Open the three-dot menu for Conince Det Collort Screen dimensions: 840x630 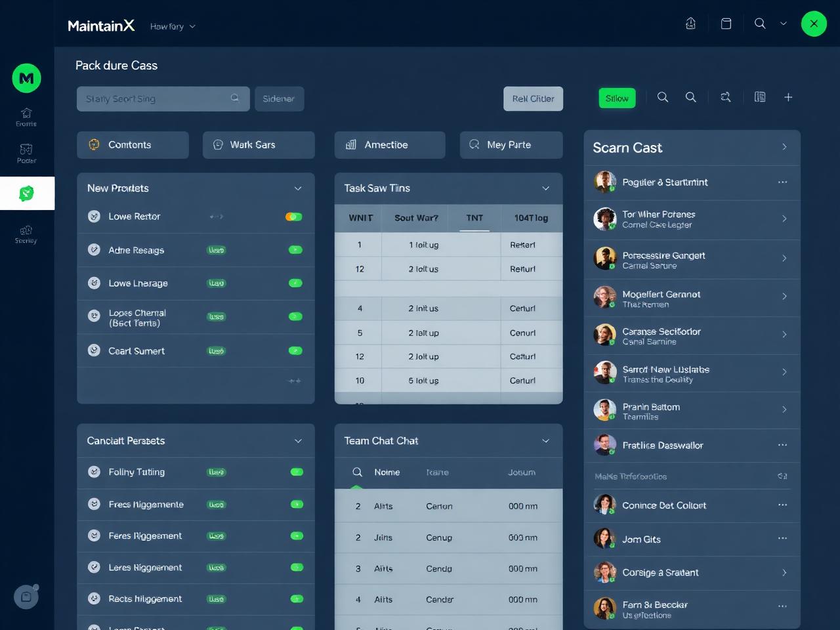782,505
